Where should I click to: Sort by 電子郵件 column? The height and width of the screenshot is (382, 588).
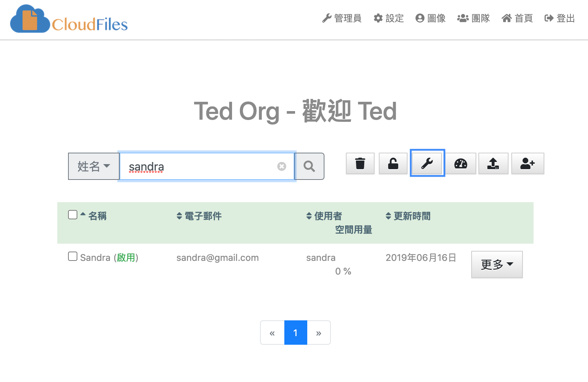pyautogui.click(x=199, y=216)
